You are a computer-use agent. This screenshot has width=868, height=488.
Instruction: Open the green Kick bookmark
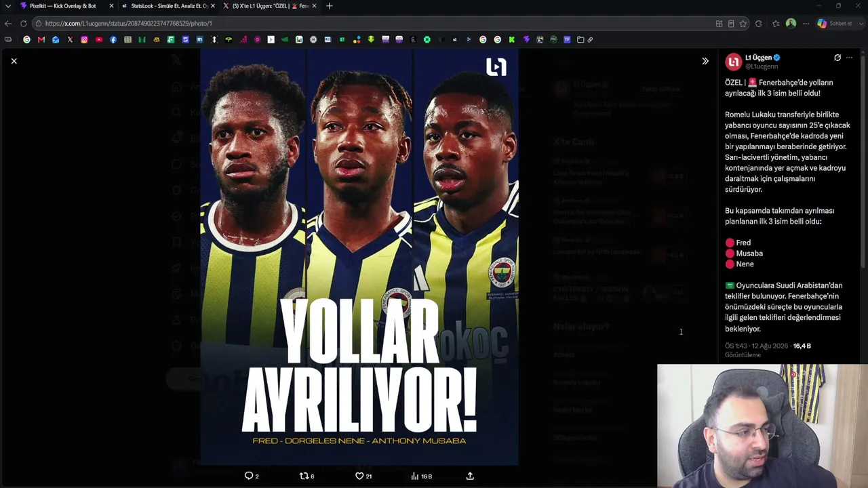point(511,39)
